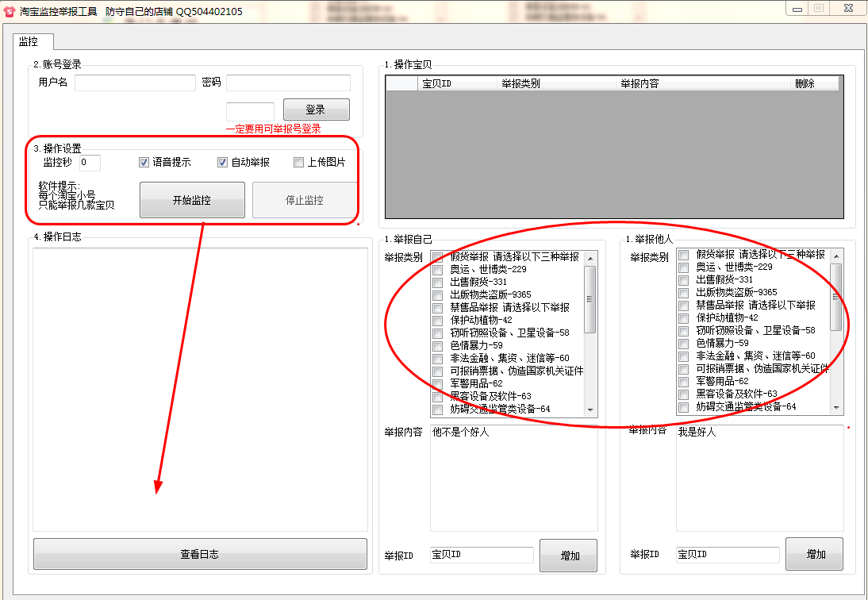Screen dimensions: 868x600
Task: Check 黑客设备及软件-63 in 举报自己 list
Action: click(x=437, y=397)
